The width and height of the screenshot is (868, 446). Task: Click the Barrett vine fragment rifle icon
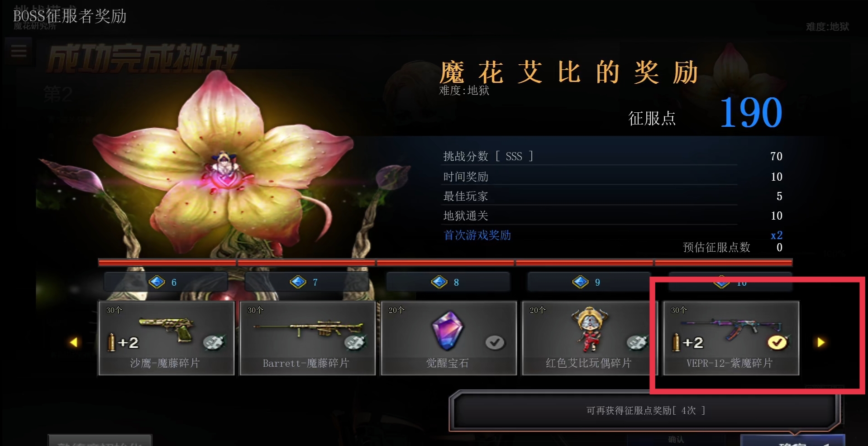click(x=308, y=329)
